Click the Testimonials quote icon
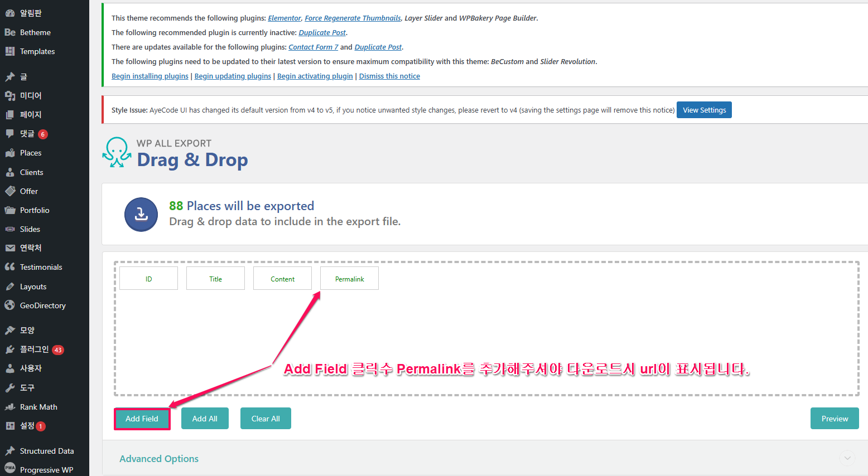 pyautogui.click(x=9, y=267)
